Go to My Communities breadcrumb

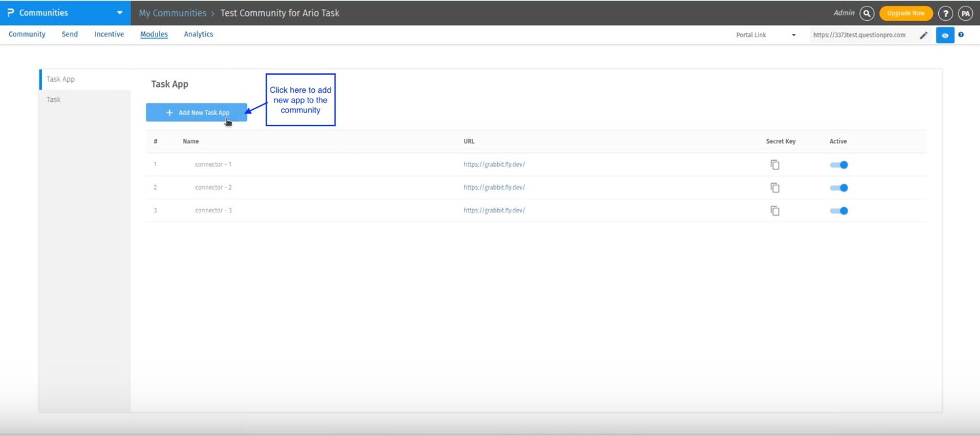tap(172, 13)
